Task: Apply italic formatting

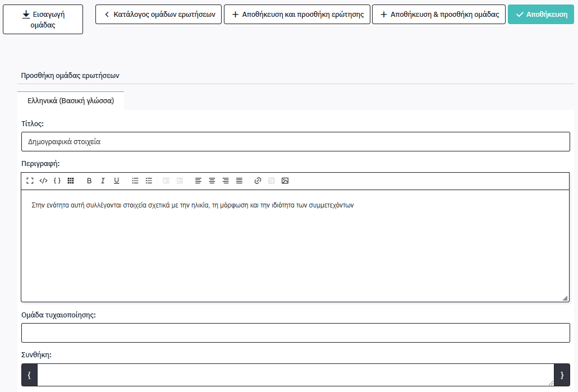Action: coord(103,181)
